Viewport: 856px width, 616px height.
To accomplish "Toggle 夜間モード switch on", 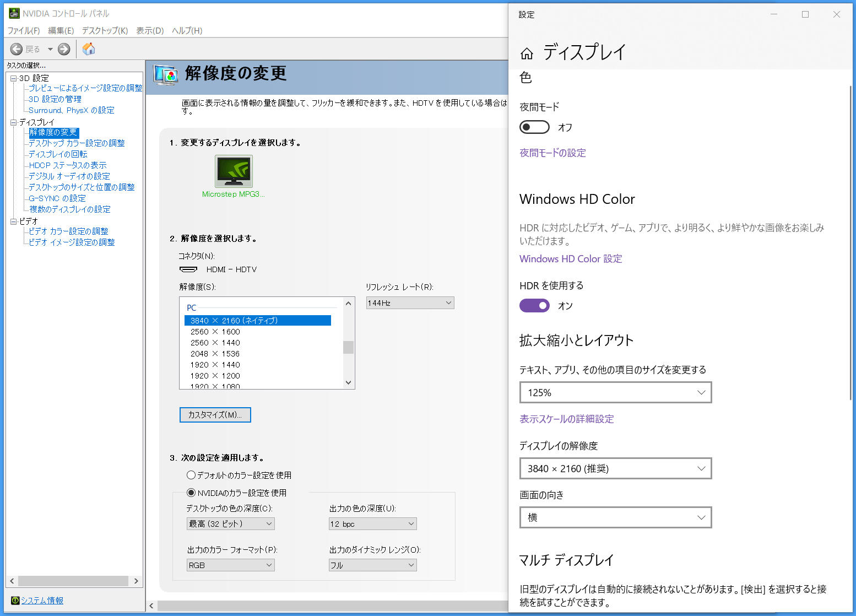I will [x=534, y=127].
